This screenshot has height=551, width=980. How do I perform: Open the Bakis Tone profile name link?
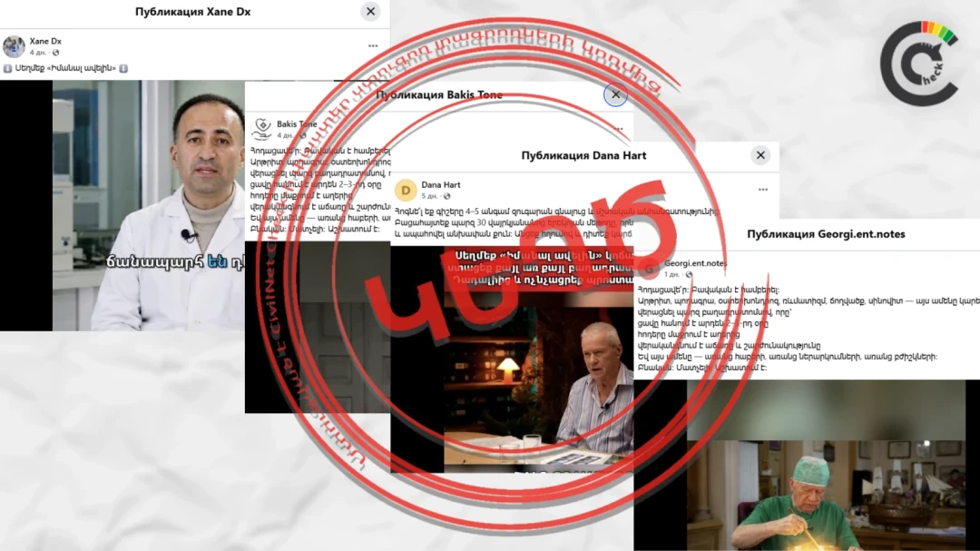(x=297, y=123)
